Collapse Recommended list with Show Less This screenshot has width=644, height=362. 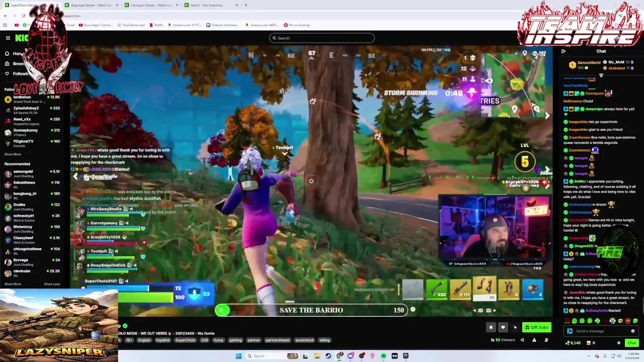[x=52, y=284]
